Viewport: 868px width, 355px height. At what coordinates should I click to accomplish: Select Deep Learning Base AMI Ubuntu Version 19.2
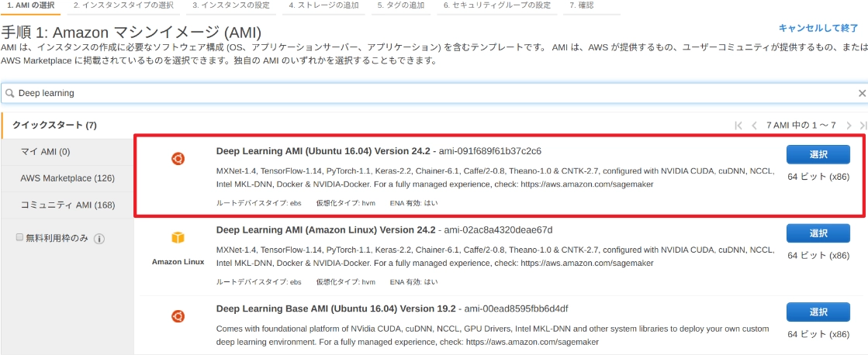(818, 312)
